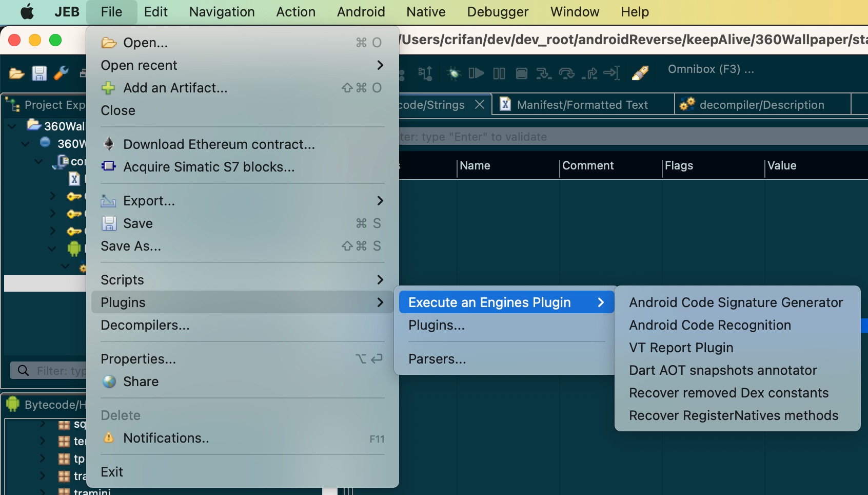This screenshot has width=868, height=495.
Task: Click the Manifest XML file tab icon
Action: coord(505,104)
